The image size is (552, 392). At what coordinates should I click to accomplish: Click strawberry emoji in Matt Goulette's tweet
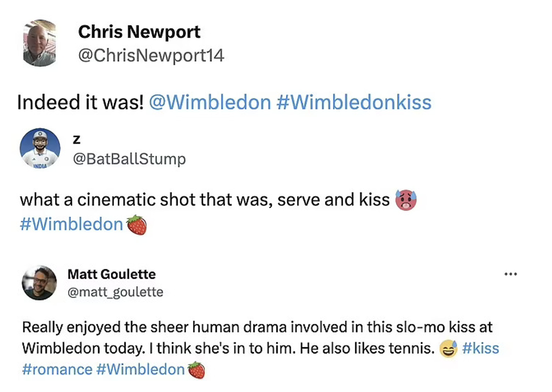tap(196, 370)
